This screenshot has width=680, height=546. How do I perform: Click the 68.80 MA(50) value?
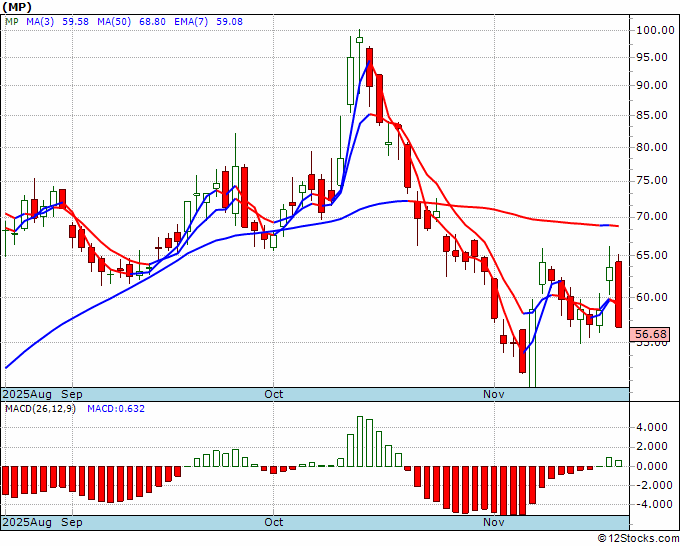(x=152, y=22)
